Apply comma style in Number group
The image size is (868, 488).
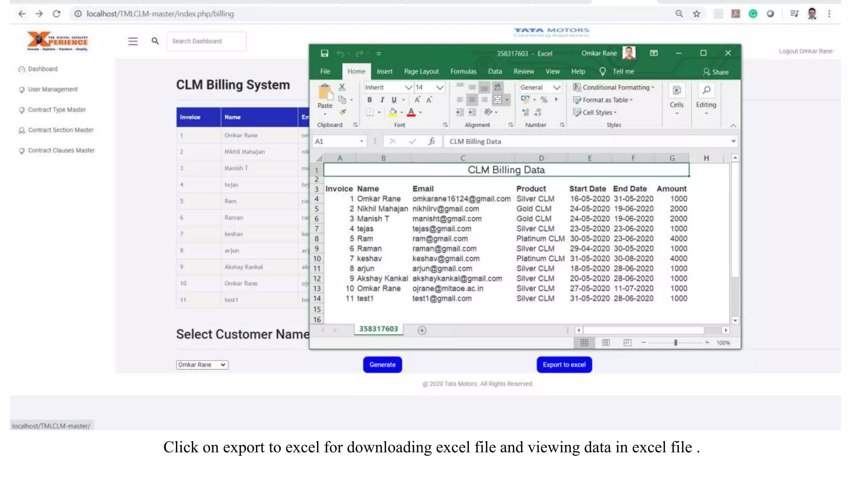point(556,100)
